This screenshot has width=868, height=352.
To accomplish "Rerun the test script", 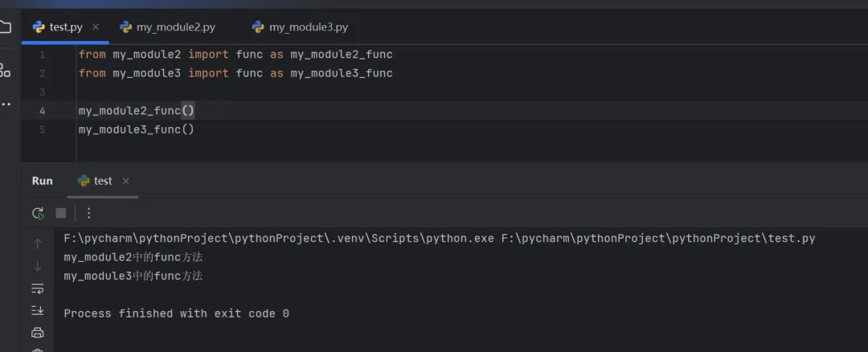I will pos(38,213).
